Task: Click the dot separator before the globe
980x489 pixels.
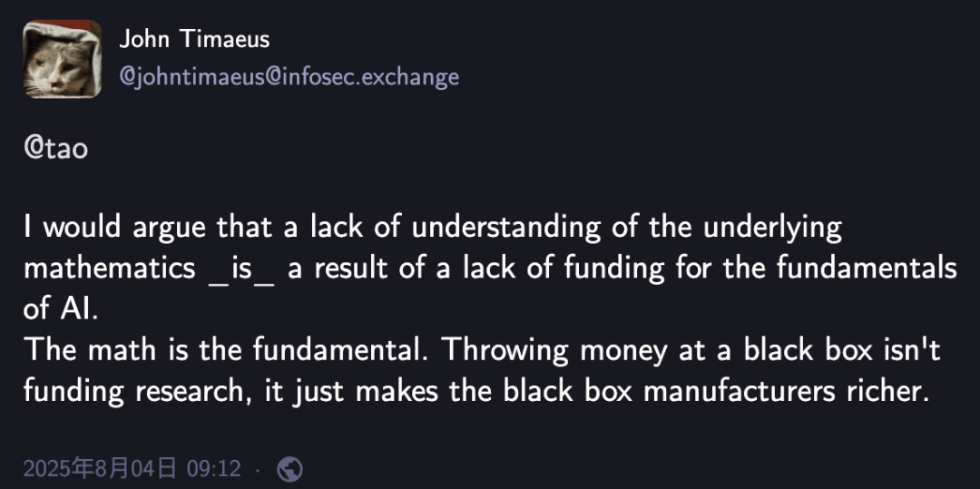Action: [x=258, y=470]
